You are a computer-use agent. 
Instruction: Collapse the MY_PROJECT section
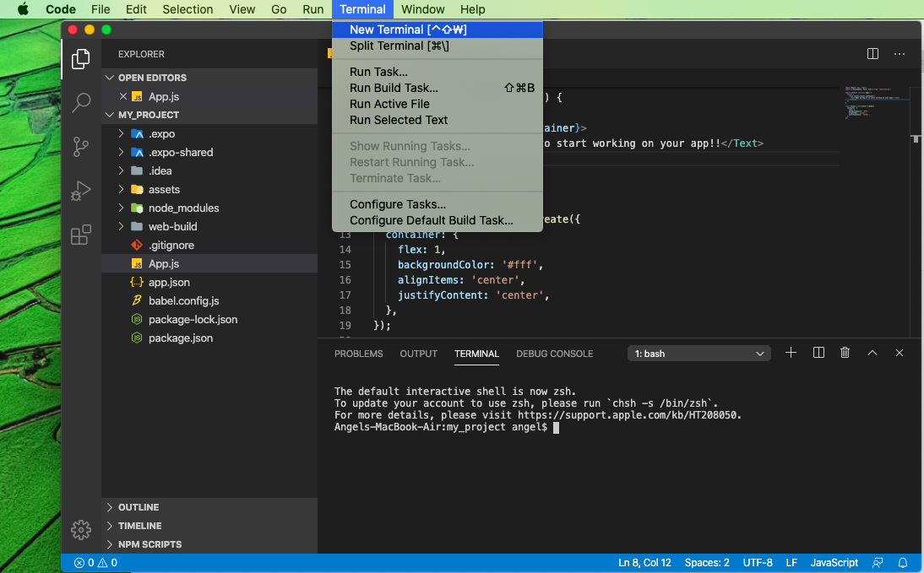point(209,115)
